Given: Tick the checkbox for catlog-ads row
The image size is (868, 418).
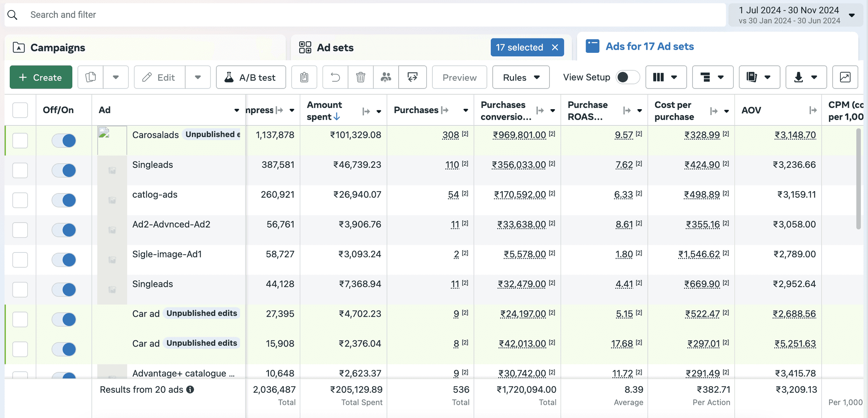Looking at the screenshot, I should [20, 200].
